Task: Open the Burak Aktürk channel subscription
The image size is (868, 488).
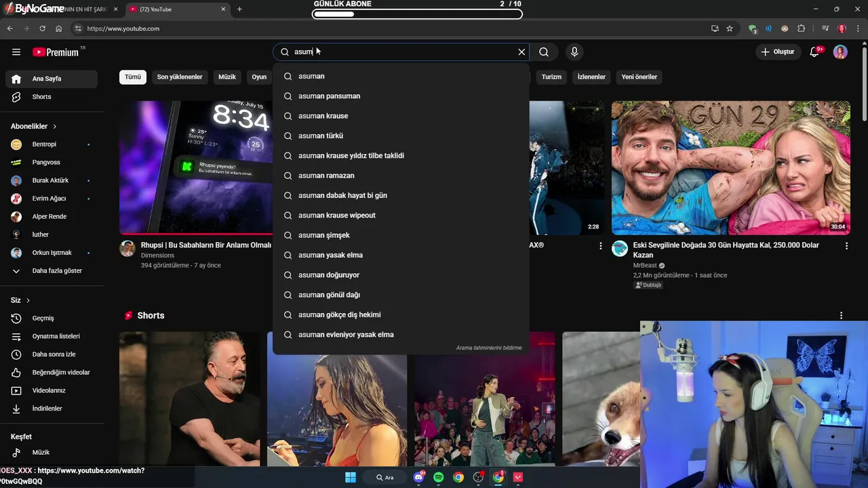Action: pyautogui.click(x=52, y=180)
